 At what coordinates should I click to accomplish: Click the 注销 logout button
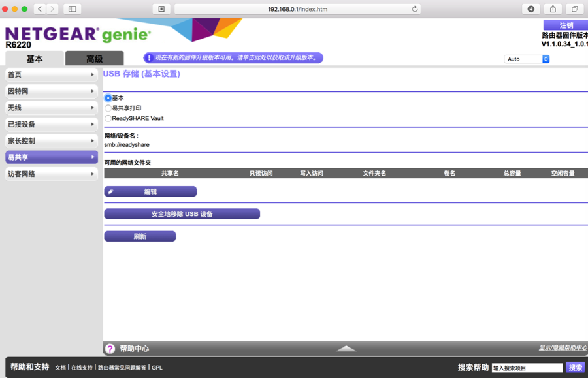point(566,25)
